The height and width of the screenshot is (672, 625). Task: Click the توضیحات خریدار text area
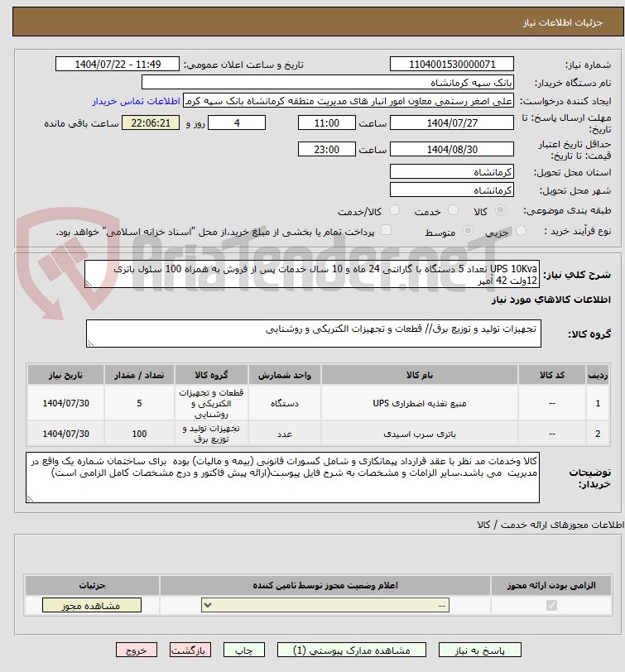pyautogui.click(x=282, y=478)
